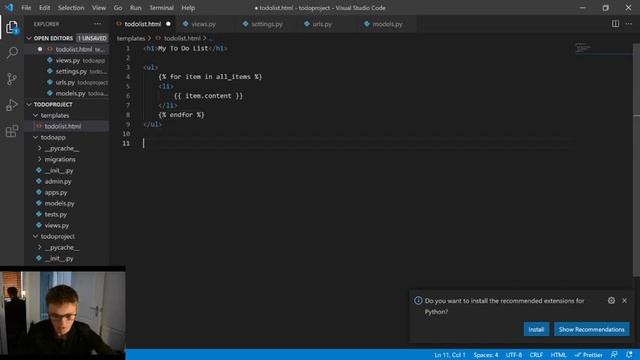Image resolution: width=640 pixels, height=360 pixels.
Task: Switch to the views.py tab
Action: [x=203, y=24]
